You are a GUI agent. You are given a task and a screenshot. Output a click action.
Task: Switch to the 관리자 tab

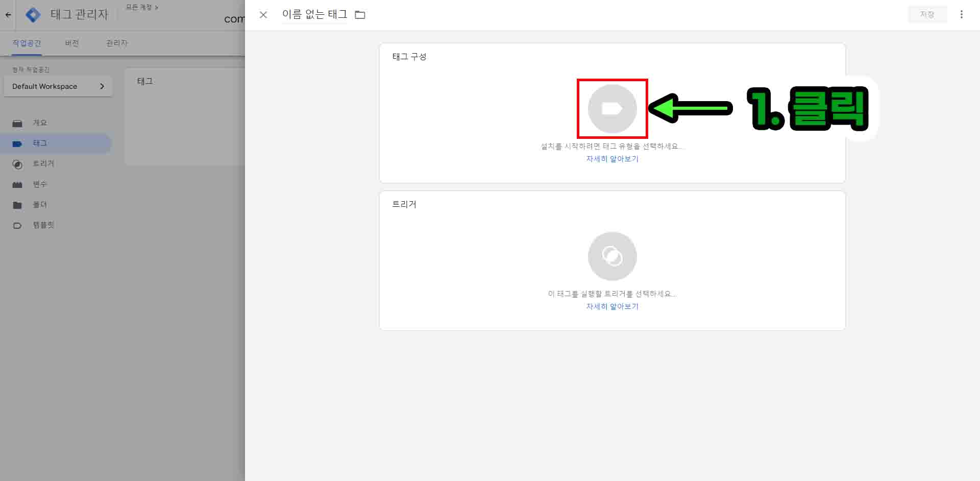point(116,43)
